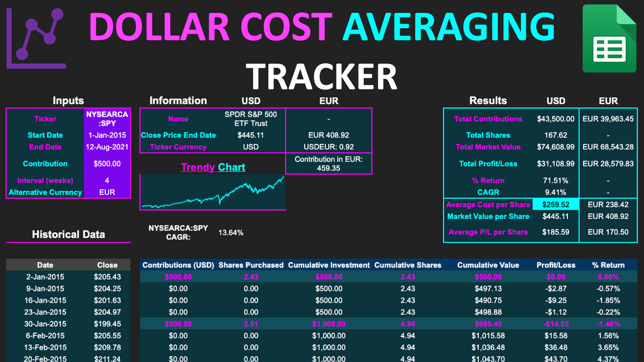Adjust the Interval (weeks) value 4

pyautogui.click(x=107, y=180)
